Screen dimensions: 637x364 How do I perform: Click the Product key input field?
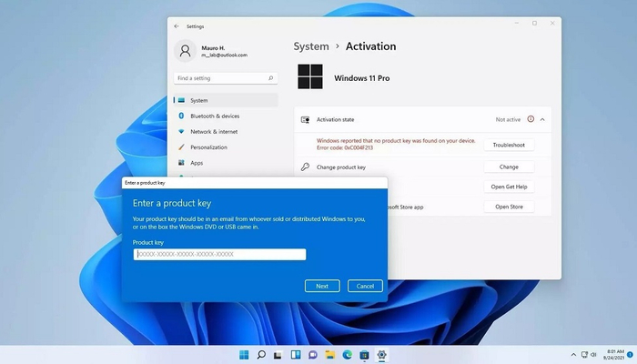point(219,254)
